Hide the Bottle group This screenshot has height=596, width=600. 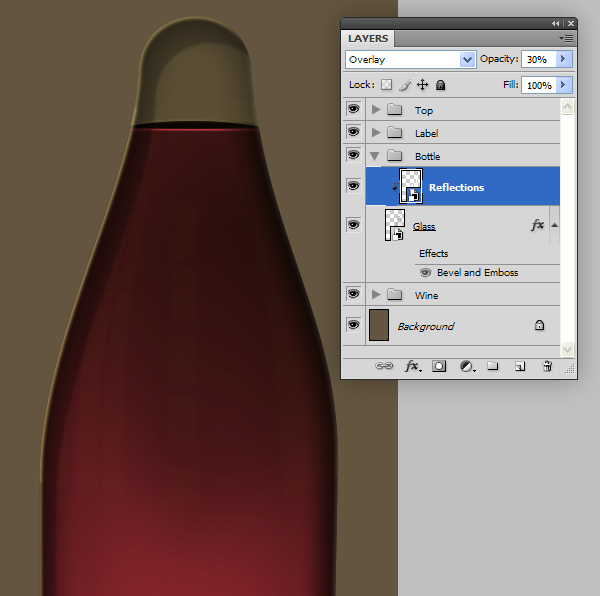coord(353,155)
